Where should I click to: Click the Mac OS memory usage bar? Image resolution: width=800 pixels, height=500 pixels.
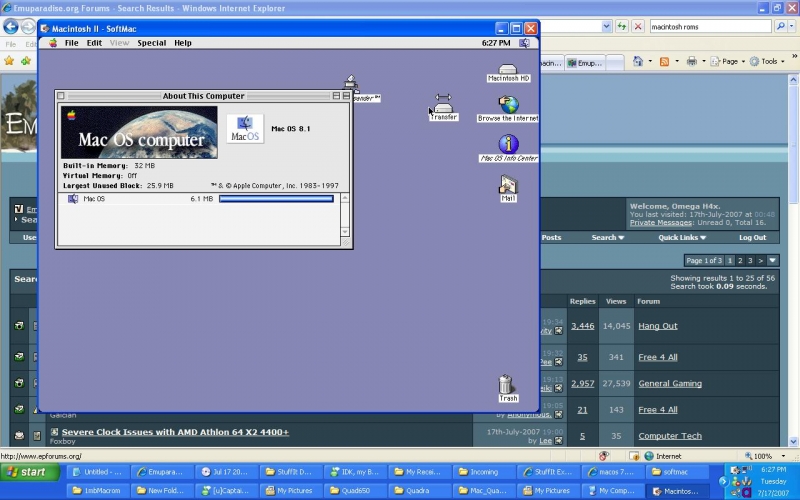pos(276,198)
